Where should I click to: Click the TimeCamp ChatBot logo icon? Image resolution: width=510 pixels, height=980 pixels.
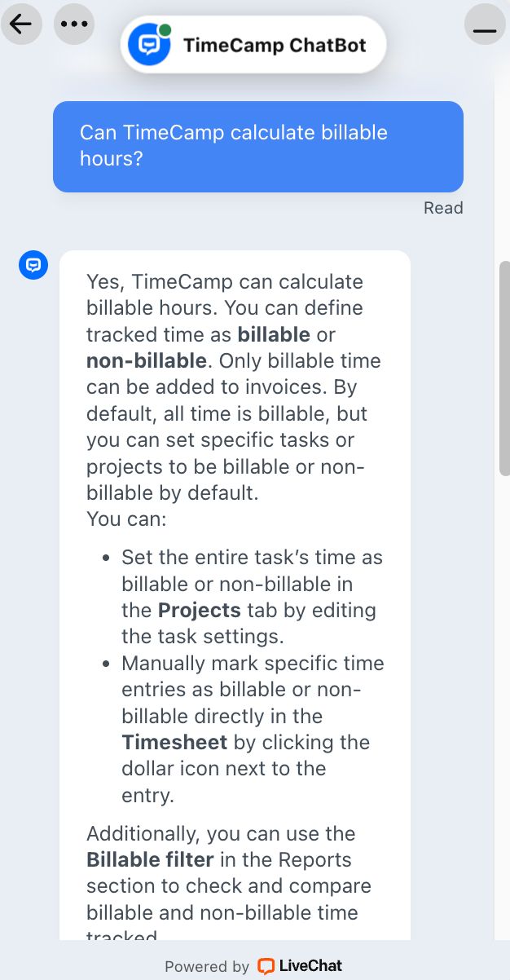coord(149,44)
